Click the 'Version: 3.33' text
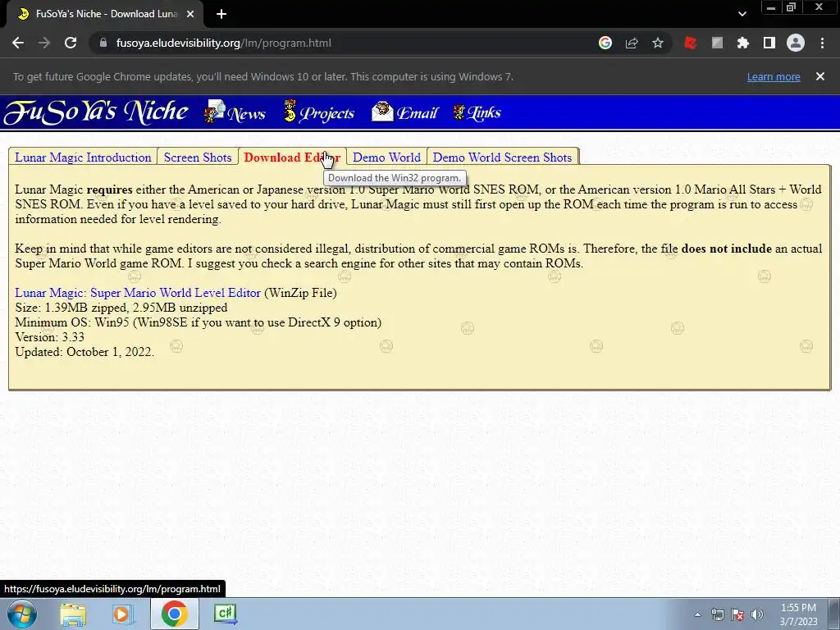The image size is (840, 630). 49,337
